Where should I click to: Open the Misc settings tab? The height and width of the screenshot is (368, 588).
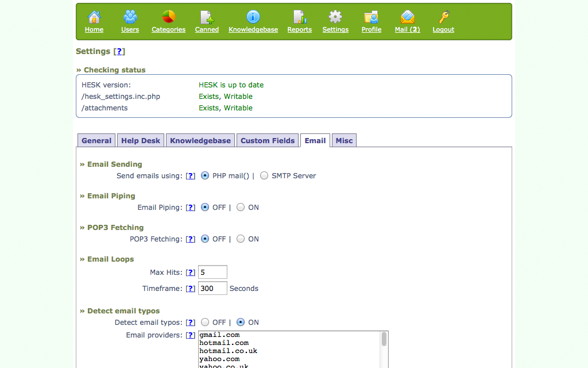click(344, 141)
